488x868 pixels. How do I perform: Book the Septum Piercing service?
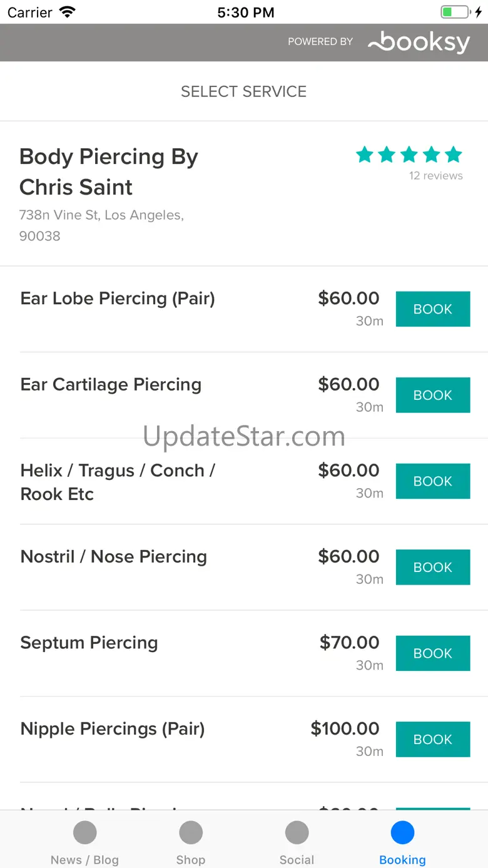(x=432, y=653)
